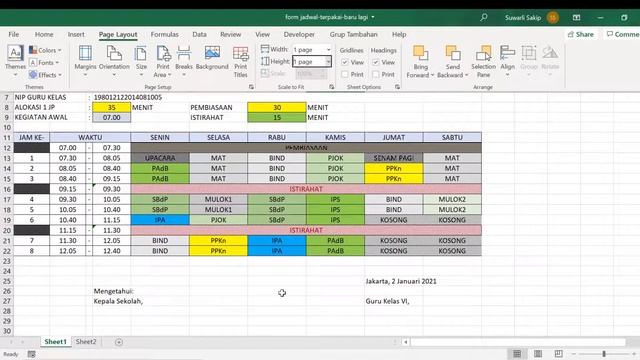
Task: Toggle Headings View checkbox
Action: 376,62
